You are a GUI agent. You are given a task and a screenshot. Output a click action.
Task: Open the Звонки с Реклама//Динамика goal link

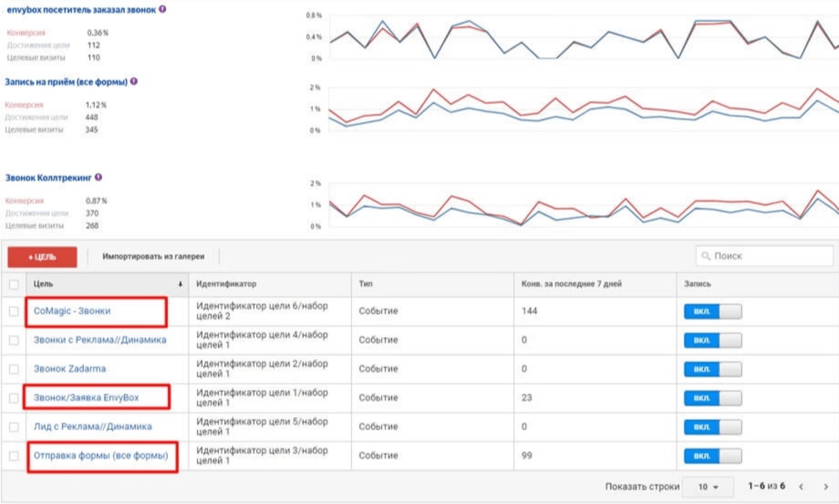click(100, 340)
